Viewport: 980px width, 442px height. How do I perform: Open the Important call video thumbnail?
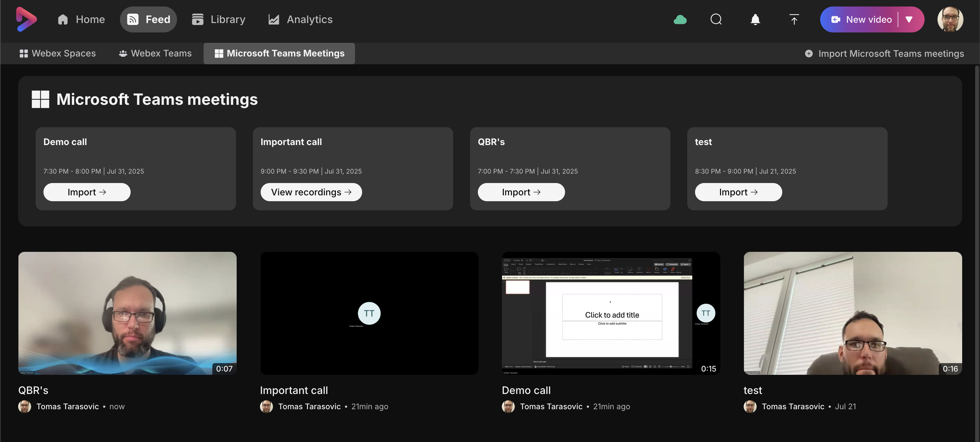[369, 313]
